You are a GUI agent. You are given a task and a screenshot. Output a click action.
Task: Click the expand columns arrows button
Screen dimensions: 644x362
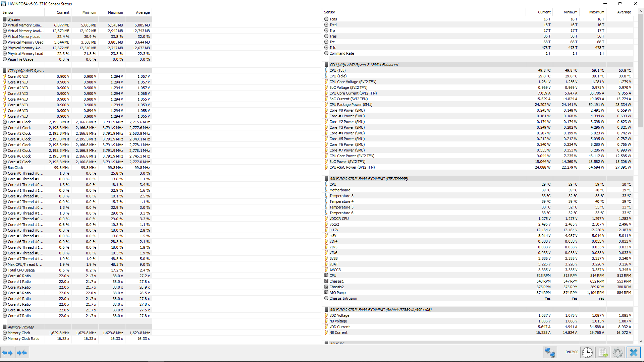click(x=7, y=353)
